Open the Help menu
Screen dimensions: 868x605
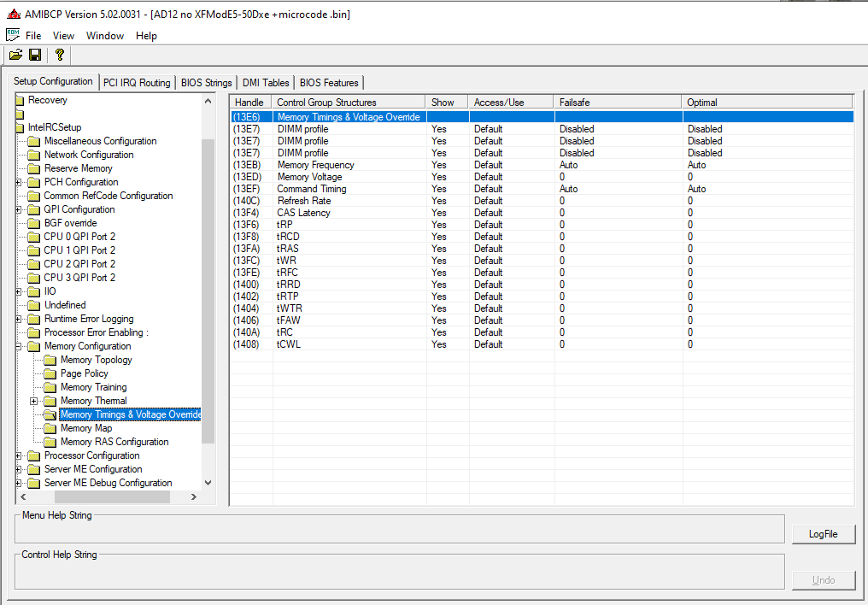[146, 35]
